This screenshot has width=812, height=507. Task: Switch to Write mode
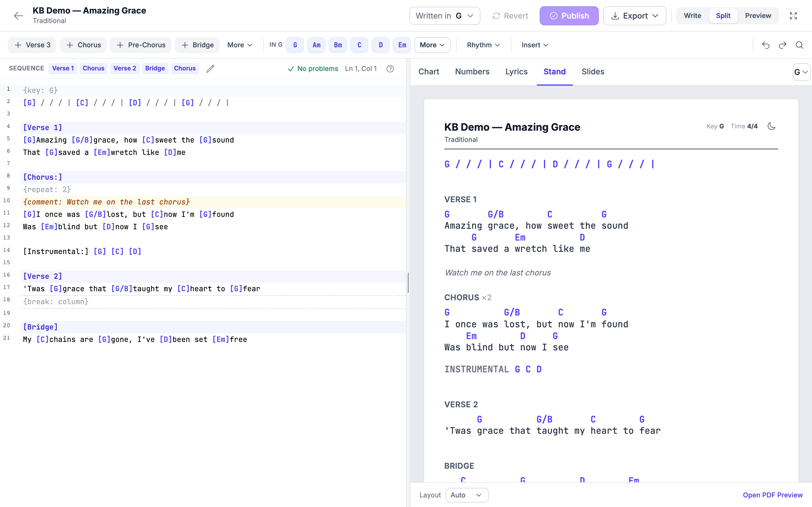[x=692, y=16]
